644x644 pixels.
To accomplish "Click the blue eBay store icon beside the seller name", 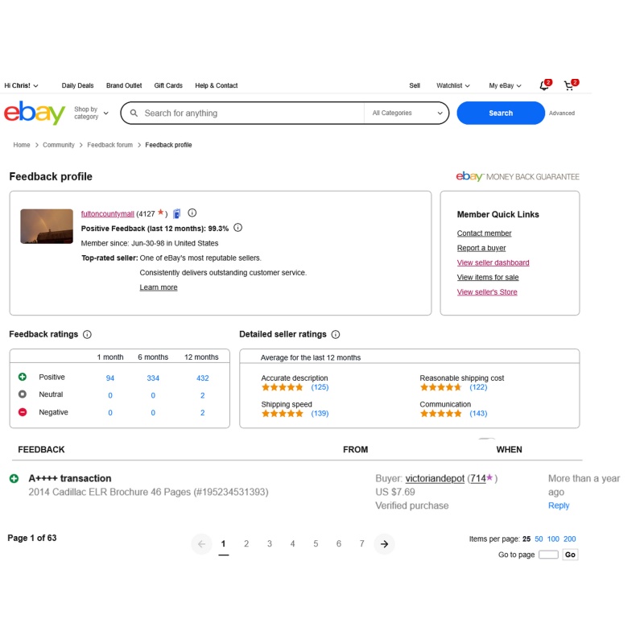I will (x=176, y=213).
